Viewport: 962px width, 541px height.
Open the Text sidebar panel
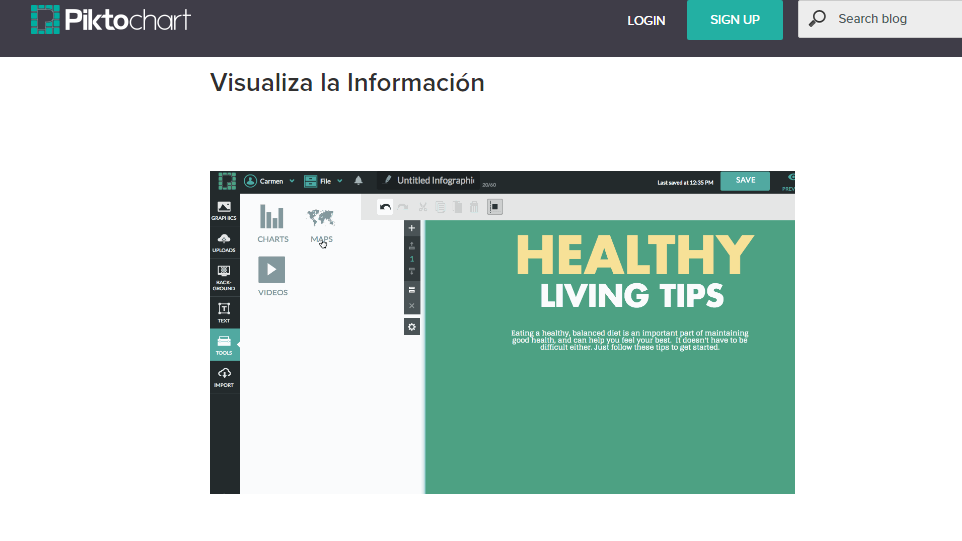(224, 312)
